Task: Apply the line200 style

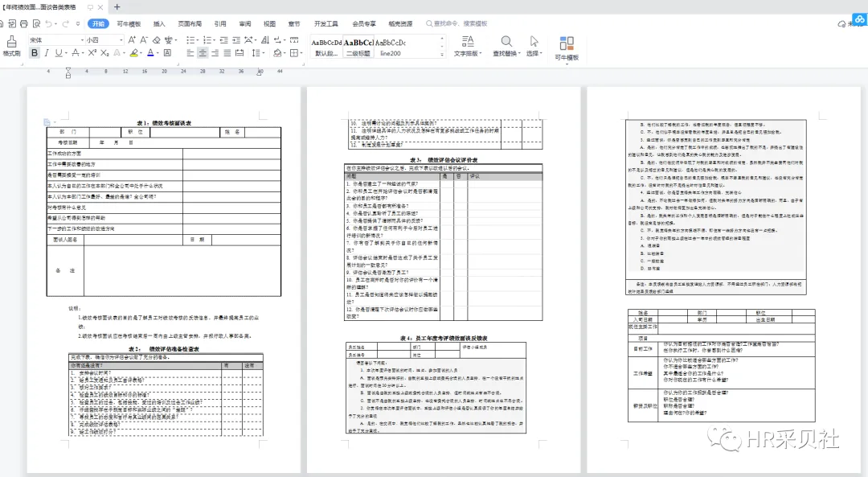Action: 391,47
